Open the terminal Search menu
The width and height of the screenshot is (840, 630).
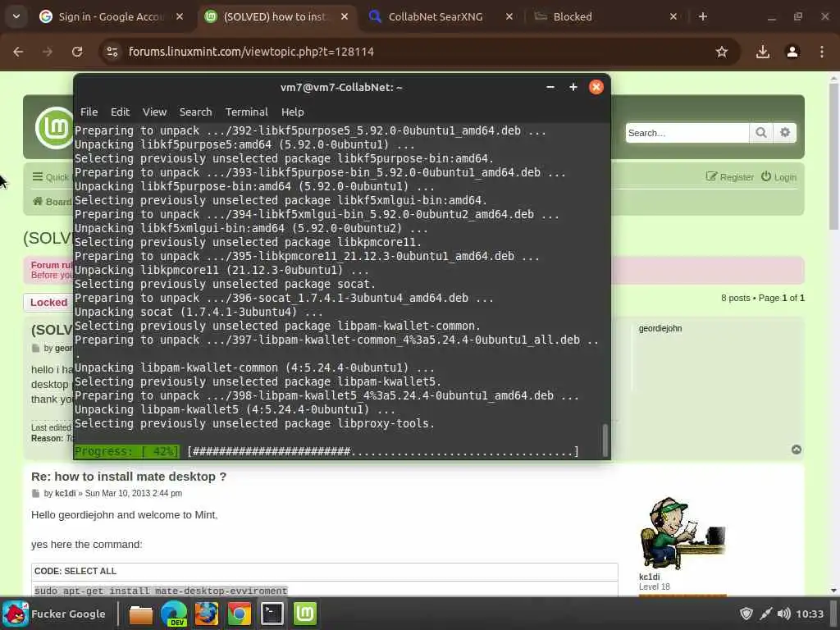coord(195,112)
